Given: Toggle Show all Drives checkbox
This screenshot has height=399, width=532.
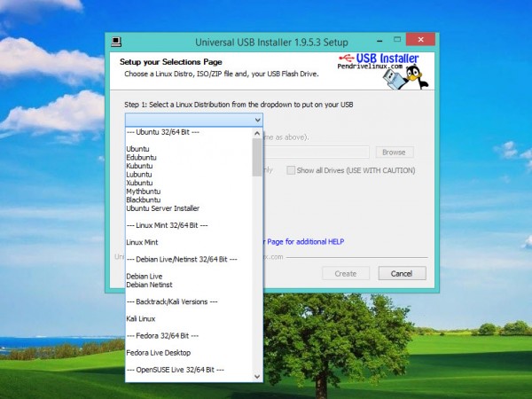Looking at the screenshot, I should [291, 170].
